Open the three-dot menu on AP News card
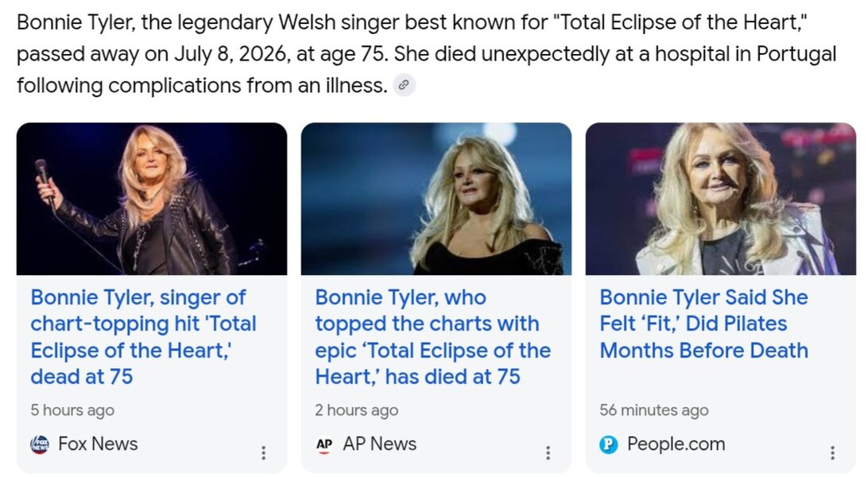 [548, 452]
